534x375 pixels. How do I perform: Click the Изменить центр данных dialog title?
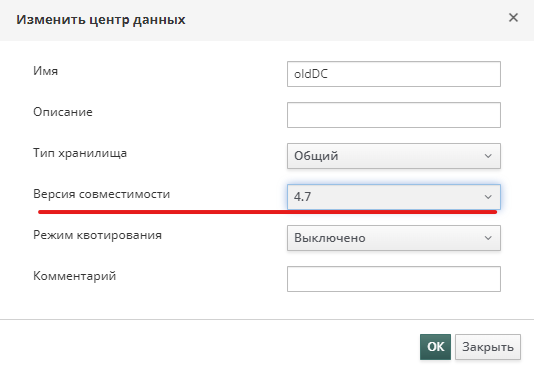[101, 20]
